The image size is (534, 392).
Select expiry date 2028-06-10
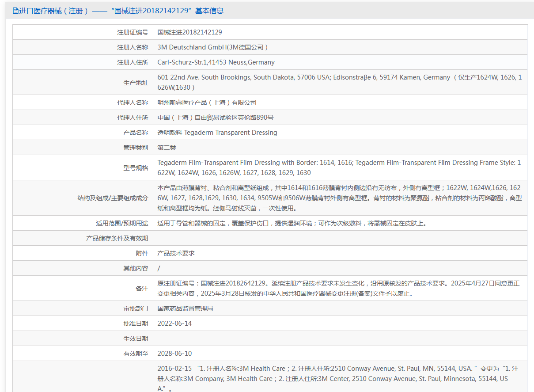[175, 354]
